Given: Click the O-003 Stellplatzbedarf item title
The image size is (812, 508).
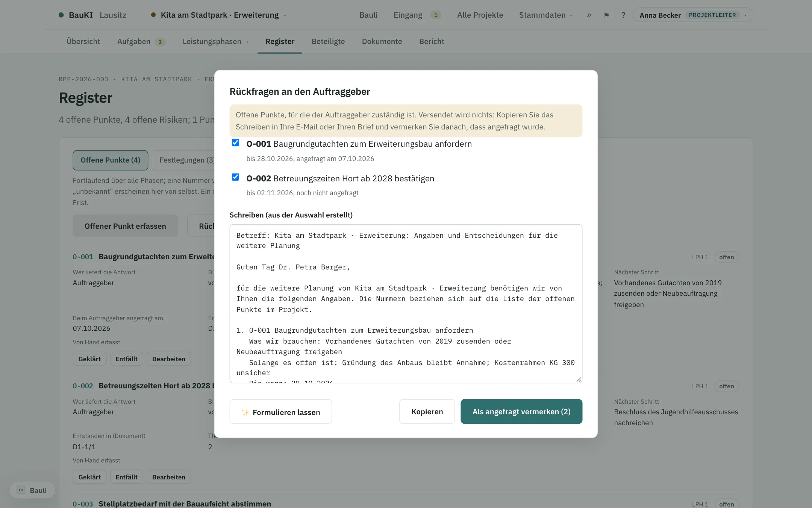Looking at the screenshot, I should coord(185,503).
